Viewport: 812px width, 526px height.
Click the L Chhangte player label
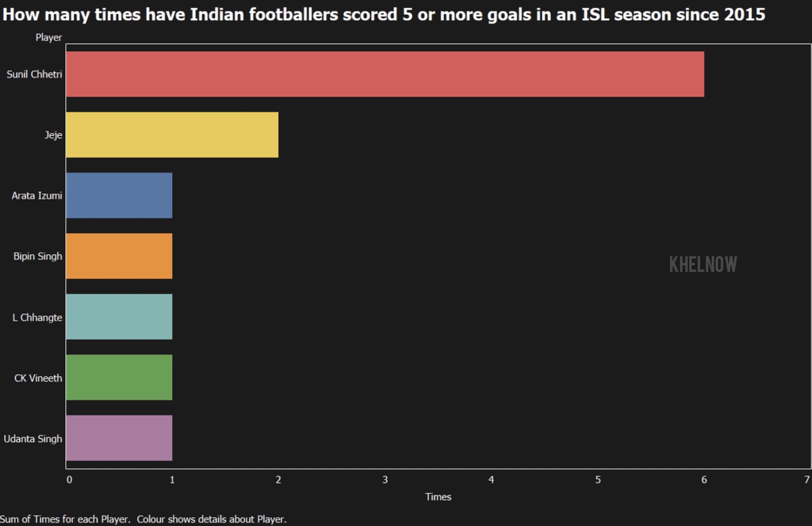[37, 318]
